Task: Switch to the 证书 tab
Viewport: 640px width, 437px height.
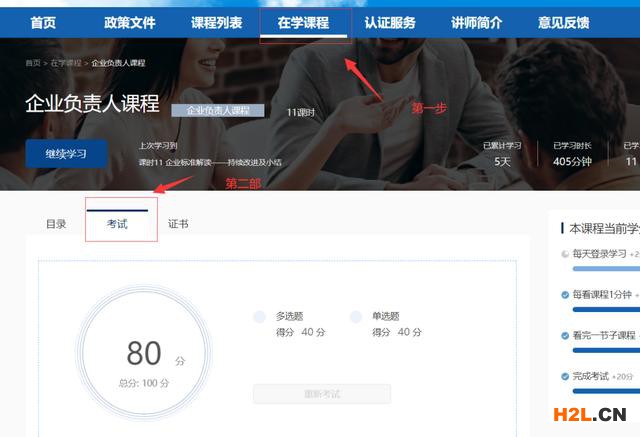Action: click(178, 224)
